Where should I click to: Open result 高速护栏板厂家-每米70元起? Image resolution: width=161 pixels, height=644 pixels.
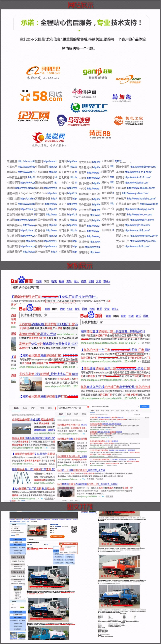38,334
